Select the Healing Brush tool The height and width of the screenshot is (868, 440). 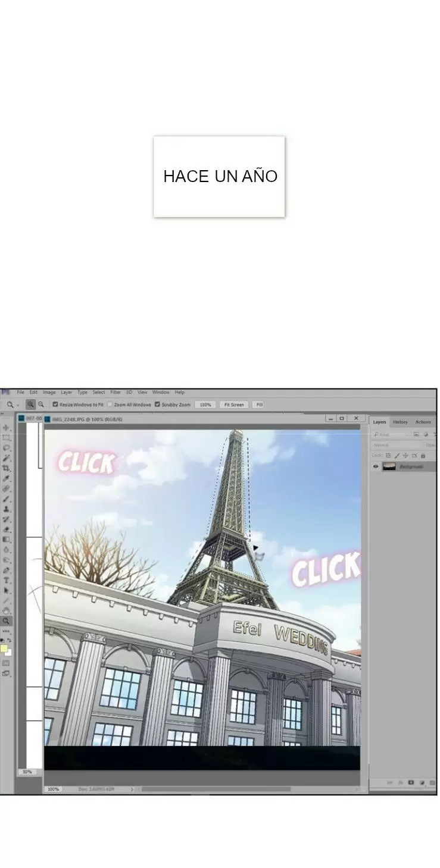click(6, 488)
